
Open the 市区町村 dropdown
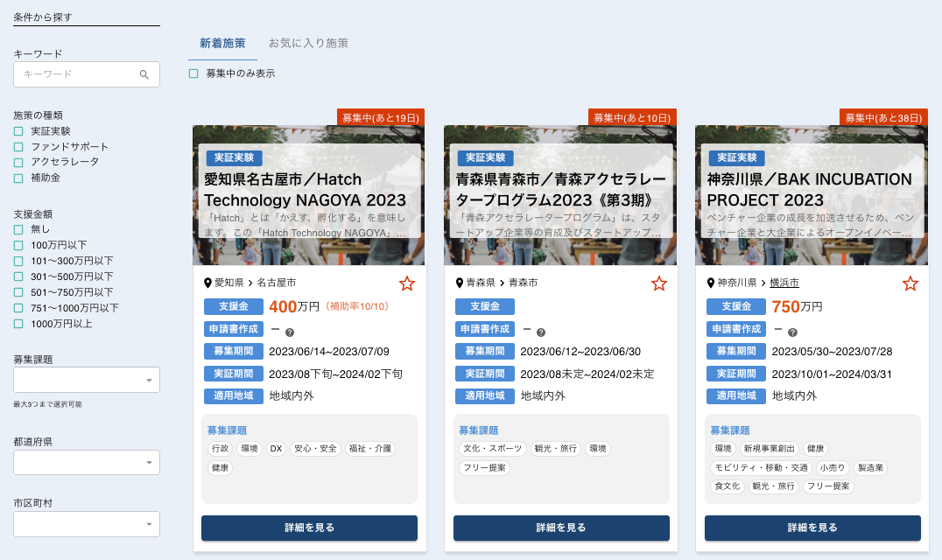(x=87, y=524)
